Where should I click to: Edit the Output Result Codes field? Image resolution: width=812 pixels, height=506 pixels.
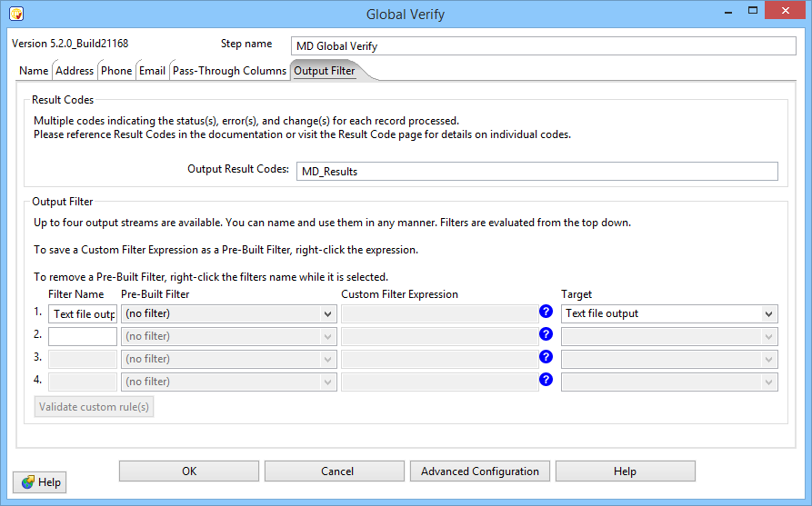point(536,172)
